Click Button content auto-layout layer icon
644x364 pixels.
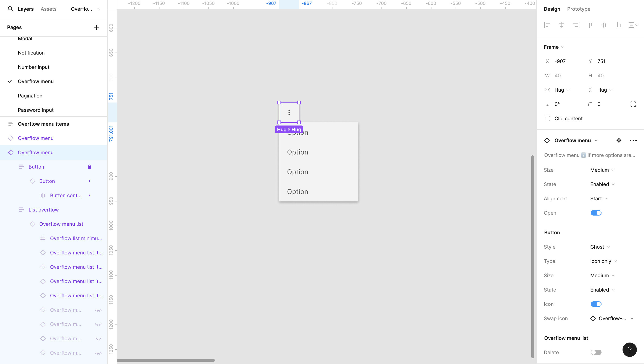pyautogui.click(x=43, y=195)
